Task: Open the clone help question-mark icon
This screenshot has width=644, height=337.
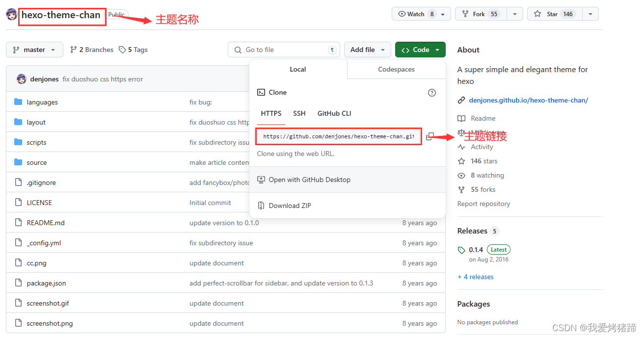Action: coord(432,92)
